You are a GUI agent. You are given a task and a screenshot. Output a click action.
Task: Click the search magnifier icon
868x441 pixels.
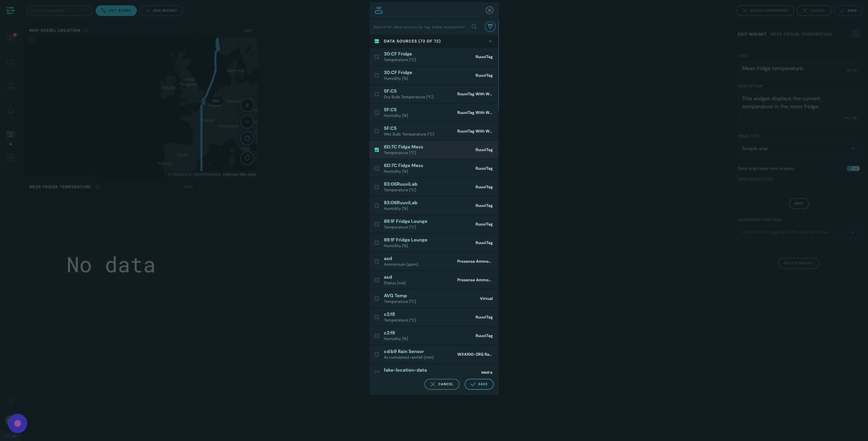point(474,27)
